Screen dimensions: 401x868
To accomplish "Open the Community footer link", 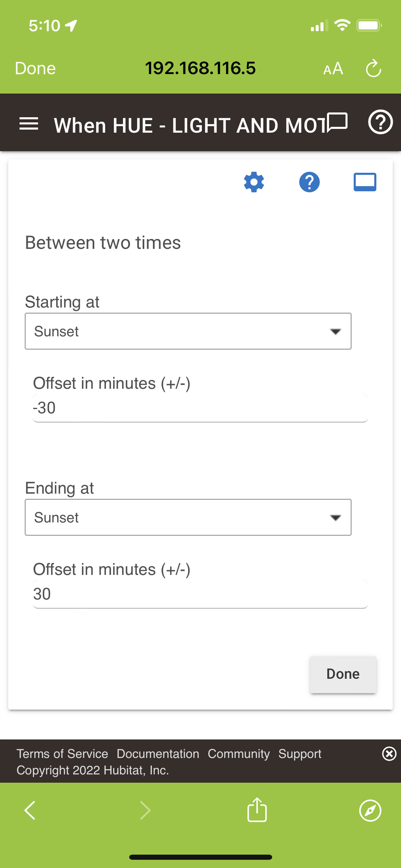I will 239,754.
